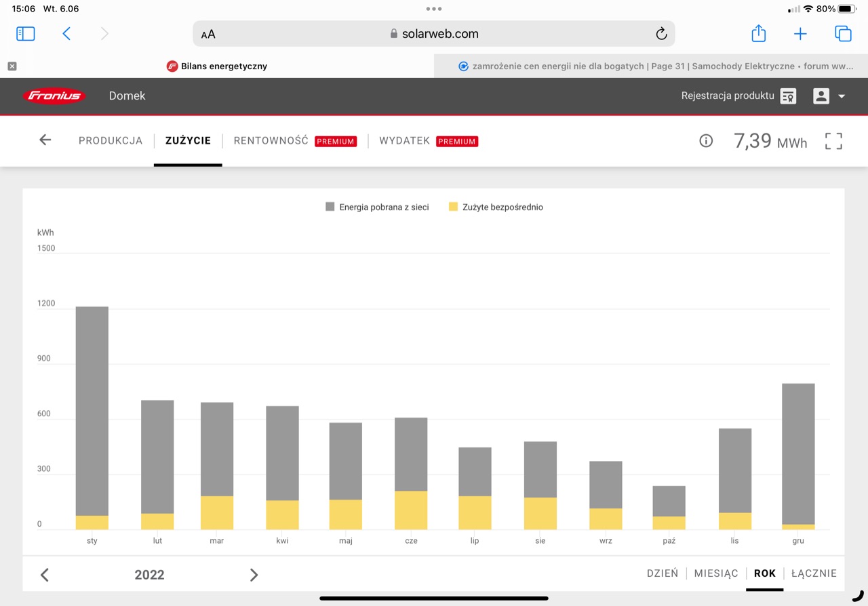The height and width of the screenshot is (606, 868).
Task: Tap the three-dot multitasking menu at top
Action: [434, 9]
